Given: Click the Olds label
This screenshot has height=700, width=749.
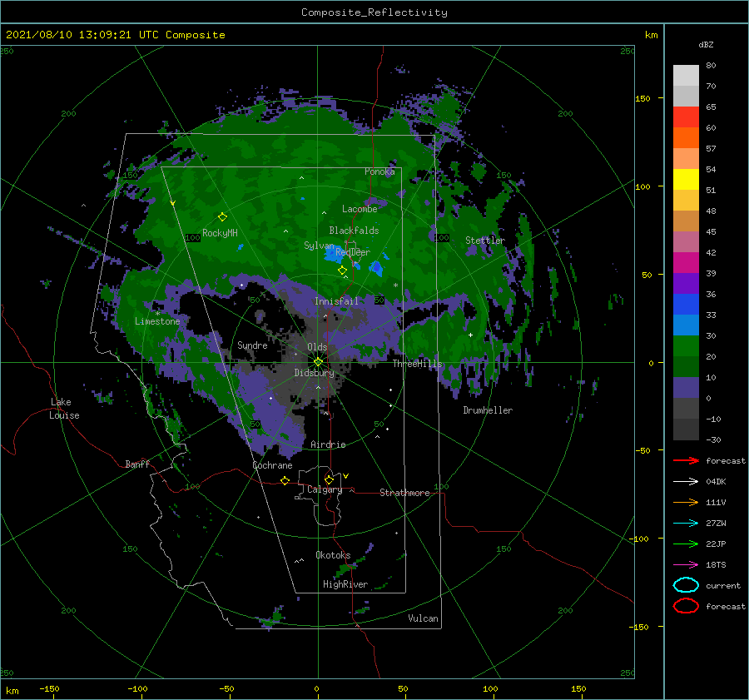Looking at the screenshot, I should point(317,347).
